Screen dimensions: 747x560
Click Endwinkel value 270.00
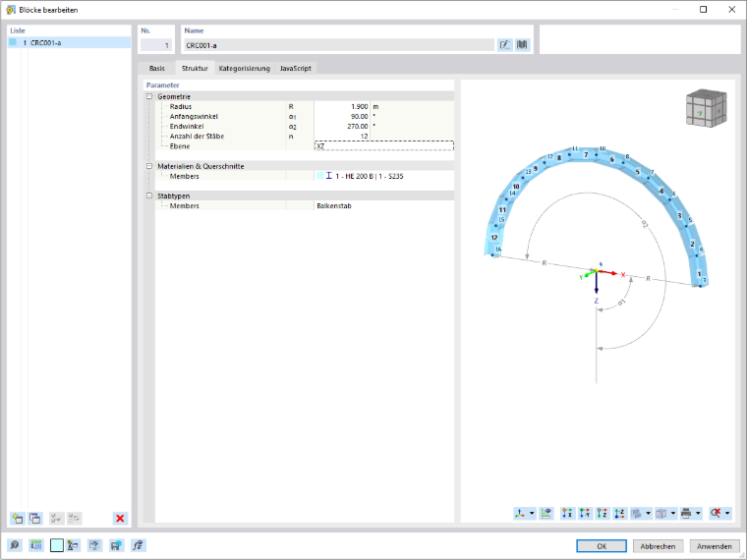(x=342, y=126)
